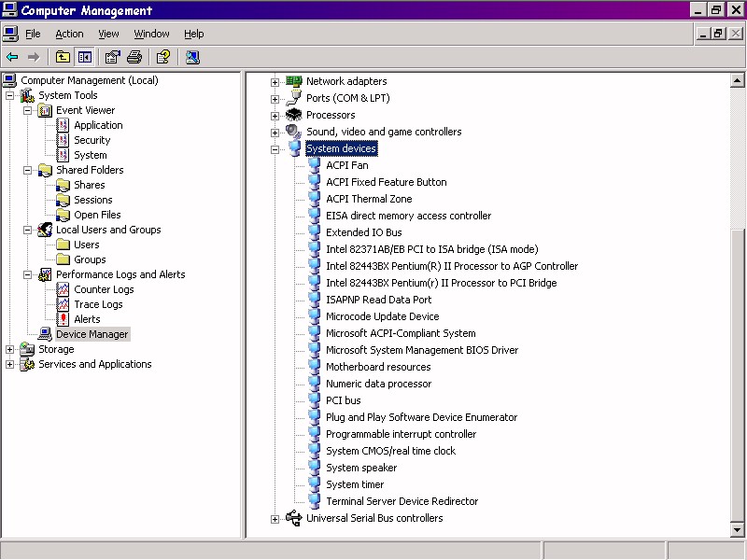Click the scroll down arrow button
Viewport: 747px width, 560px height.
point(737,529)
